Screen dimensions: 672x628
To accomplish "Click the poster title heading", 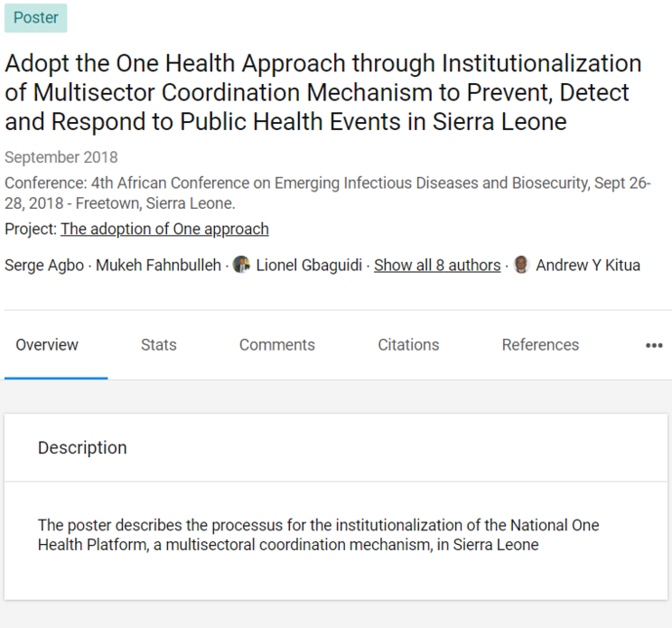I will pyautogui.click(x=323, y=92).
